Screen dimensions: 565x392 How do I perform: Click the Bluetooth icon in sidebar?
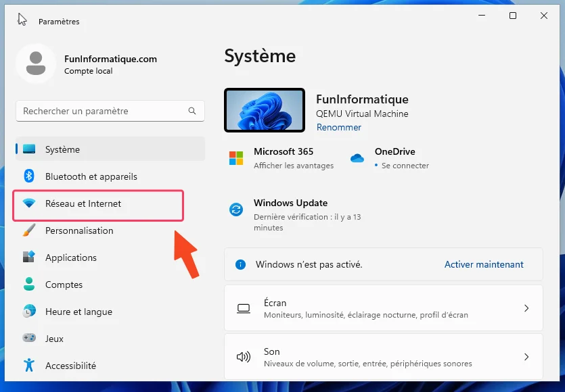29,176
